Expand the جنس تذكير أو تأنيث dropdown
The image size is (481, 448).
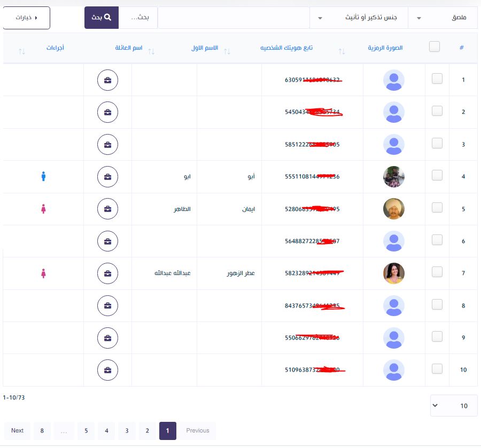point(359,18)
